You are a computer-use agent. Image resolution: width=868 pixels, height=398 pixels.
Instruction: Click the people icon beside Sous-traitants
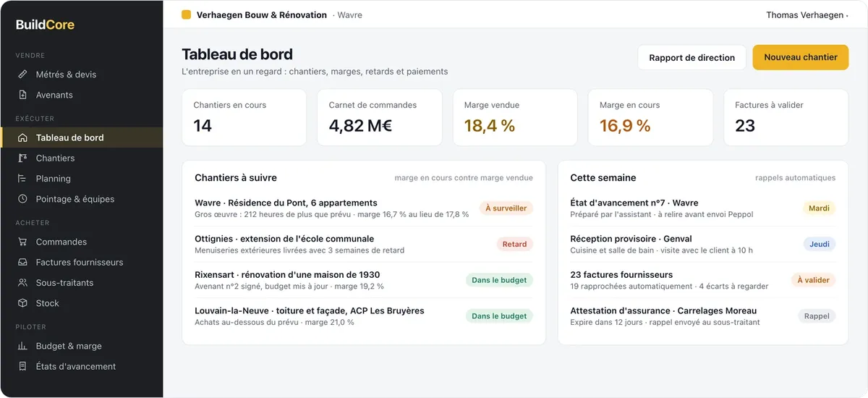[x=22, y=282]
